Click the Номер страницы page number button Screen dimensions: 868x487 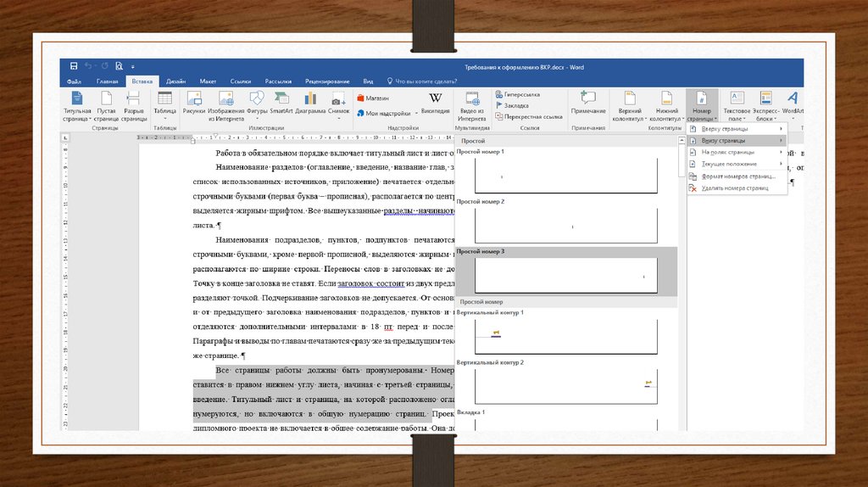click(x=701, y=106)
